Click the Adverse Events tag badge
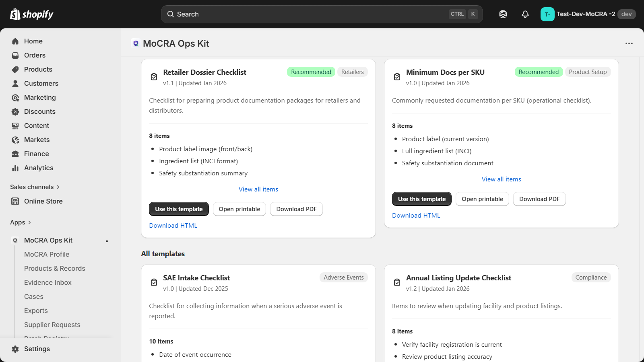The image size is (644, 362). click(x=344, y=278)
